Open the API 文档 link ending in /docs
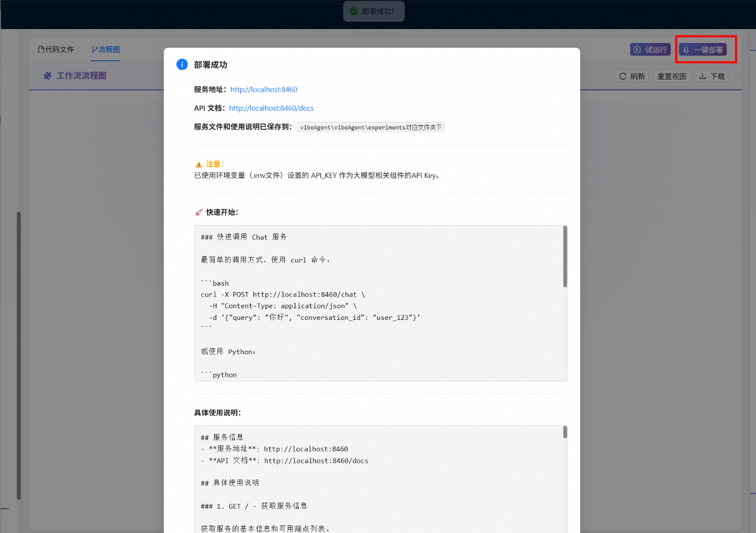The image size is (756, 533). tap(271, 108)
